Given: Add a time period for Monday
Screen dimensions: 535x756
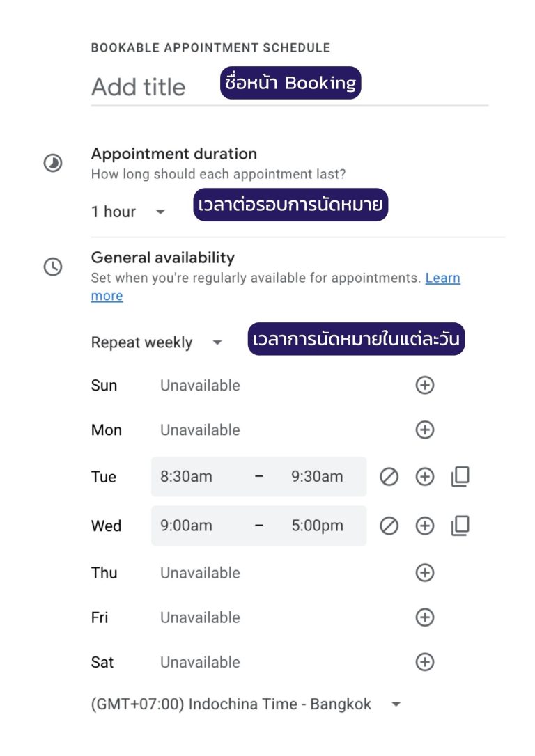Looking at the screenshot, I should (424, 430).
